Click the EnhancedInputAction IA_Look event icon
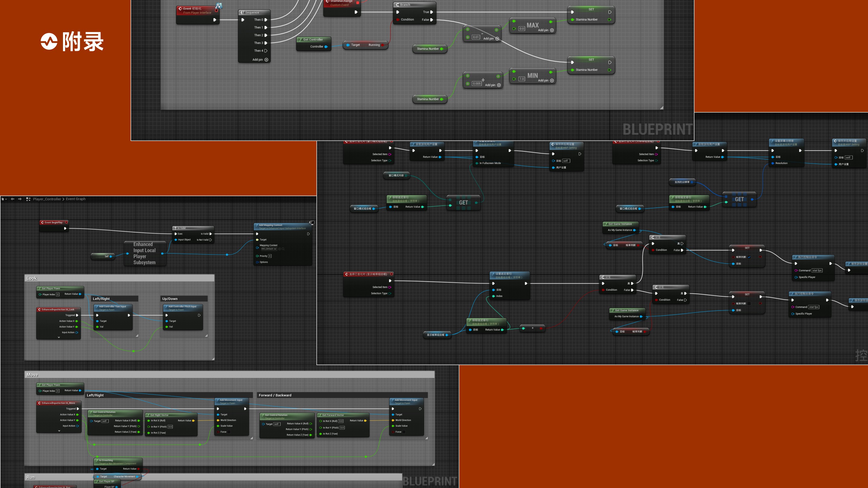The height and width of the screenshot is (488, 868). coord(39,309)
